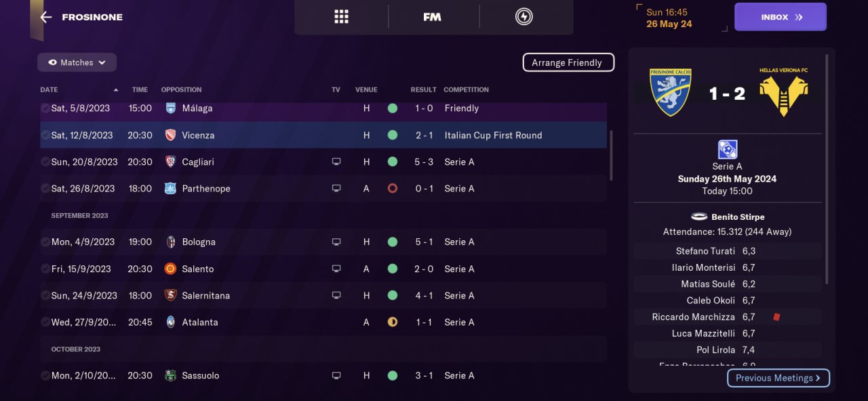Toggle the checkmark on the Sassuolo match row
Screen dimensions: 868x401
pos(45,375)
